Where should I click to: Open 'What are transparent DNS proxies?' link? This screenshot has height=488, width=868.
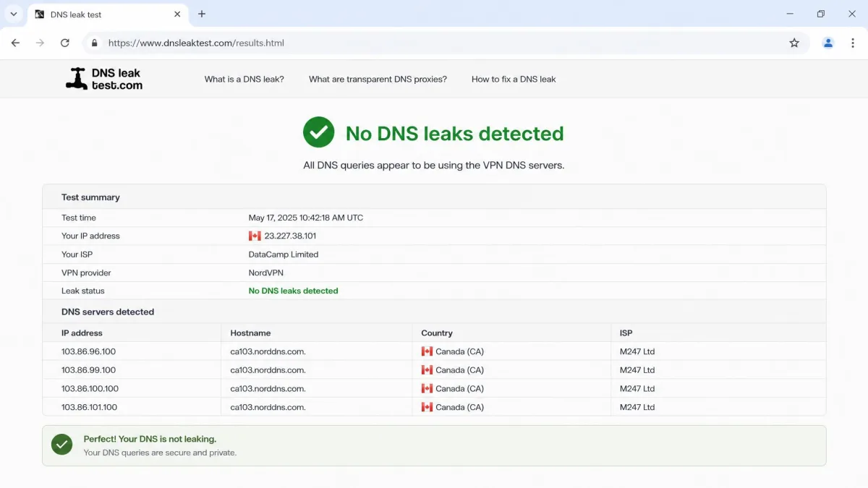(x=378, y=80)
